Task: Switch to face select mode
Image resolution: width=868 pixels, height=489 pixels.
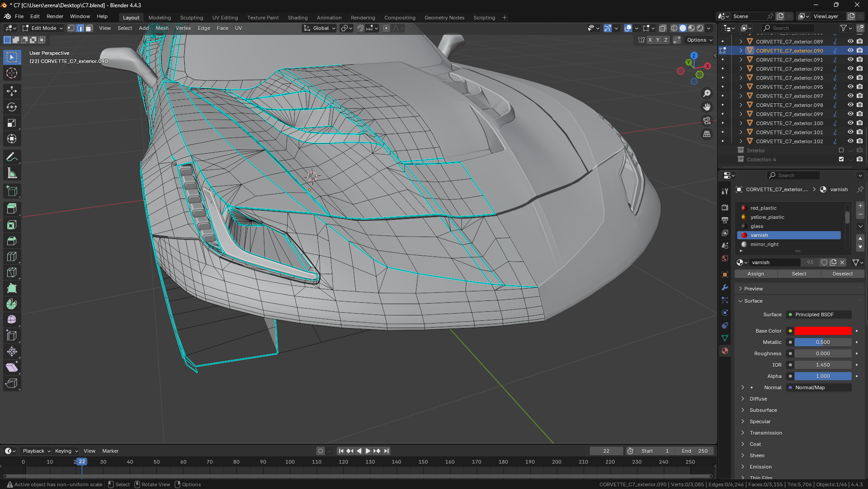Action: tap(89, 28)
